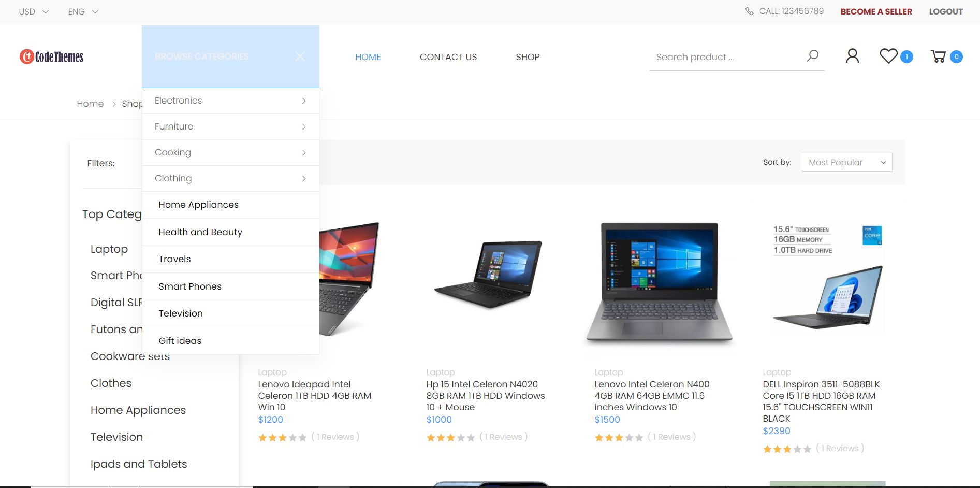Close the Browse Categories menu
980x488 pixels.
click(x=300, y=56)
